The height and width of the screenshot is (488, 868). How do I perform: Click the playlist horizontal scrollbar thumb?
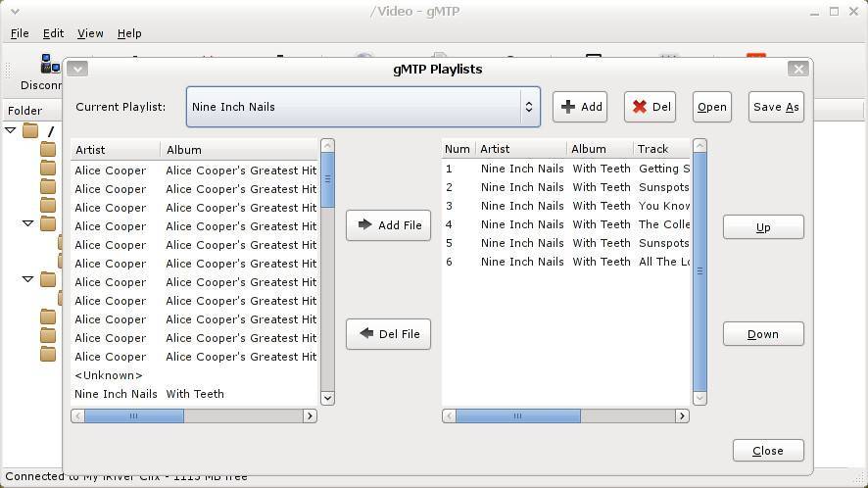point(518,416)
